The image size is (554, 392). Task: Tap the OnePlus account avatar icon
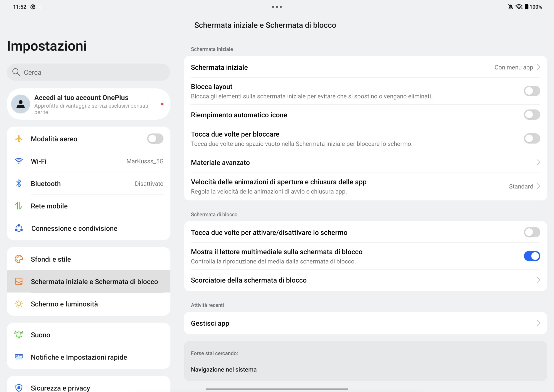(x=21, y=104)
